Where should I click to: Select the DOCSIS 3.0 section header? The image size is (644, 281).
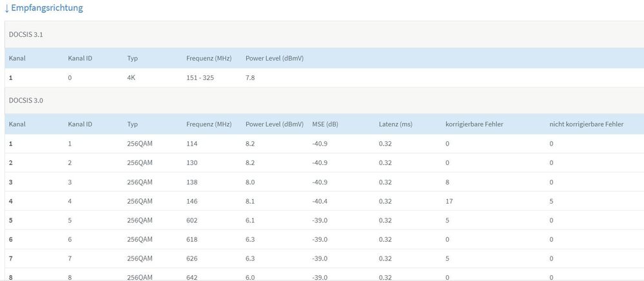pos(27,101)
